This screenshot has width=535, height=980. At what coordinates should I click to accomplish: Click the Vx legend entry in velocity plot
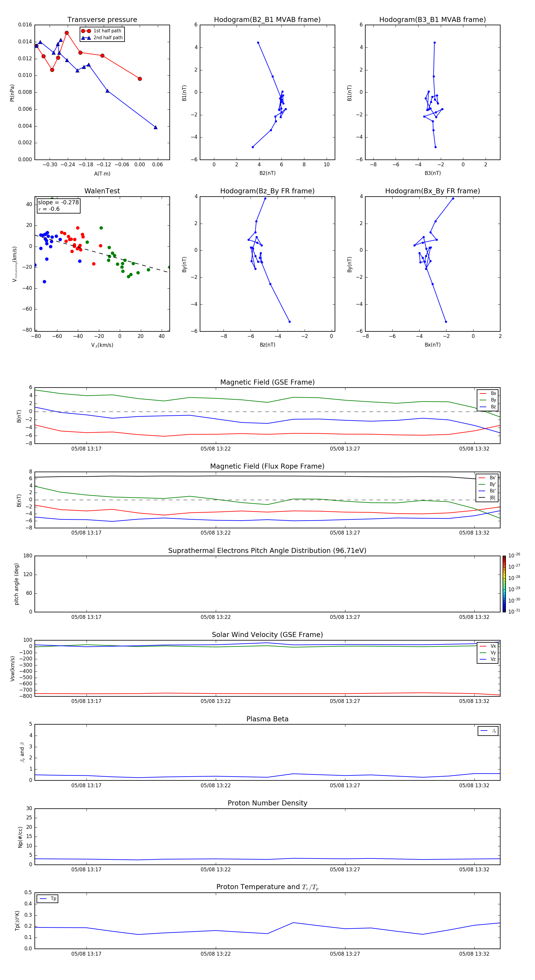(488, 646)
